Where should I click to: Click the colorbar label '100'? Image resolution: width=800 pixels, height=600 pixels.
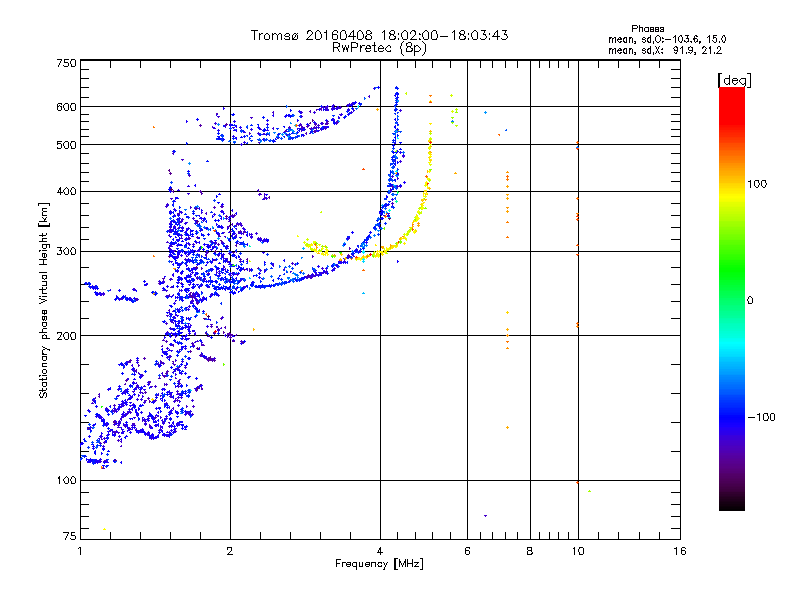tap(757, 184)
